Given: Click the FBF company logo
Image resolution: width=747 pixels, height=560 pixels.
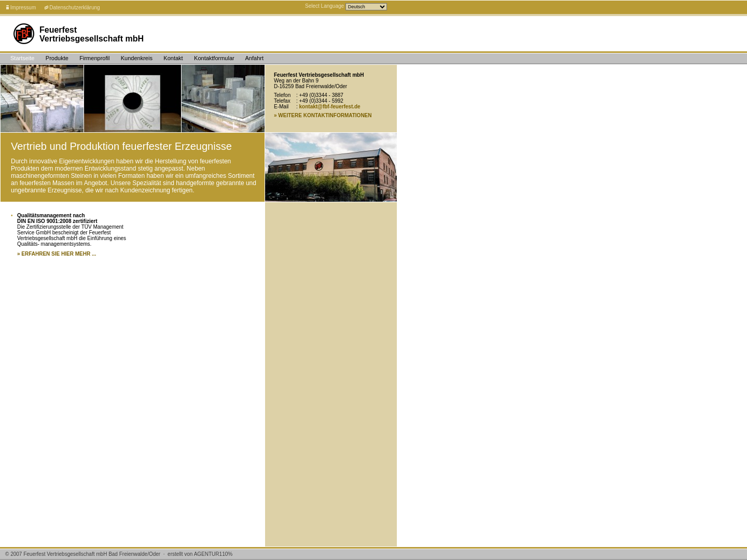Looking at the screenshot, I should tap(24, 34).
